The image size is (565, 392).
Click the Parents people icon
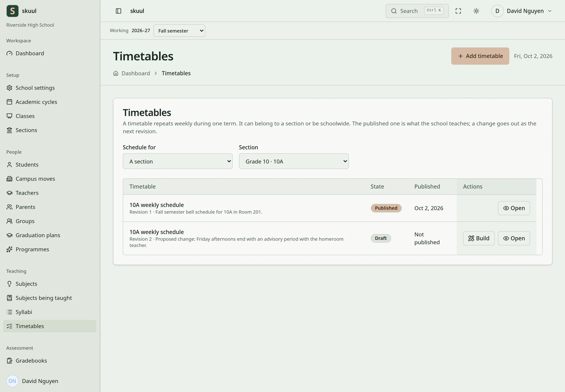point(9,207)
